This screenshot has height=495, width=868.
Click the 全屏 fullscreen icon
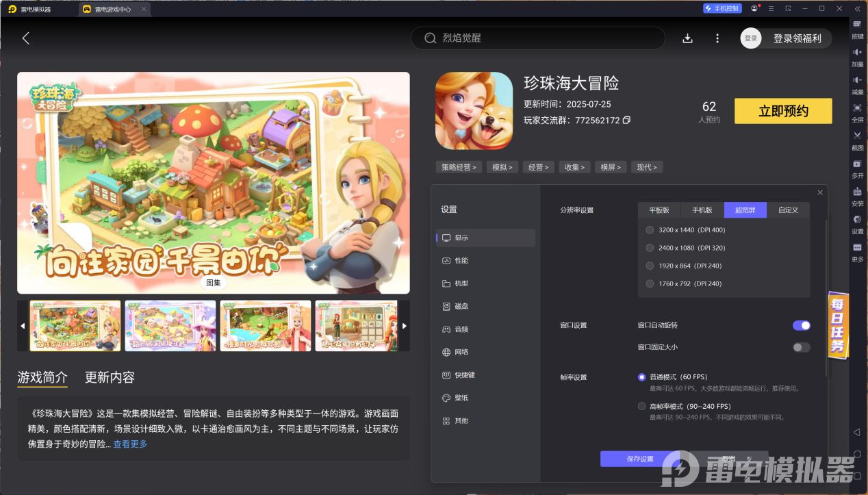(857, 112)
